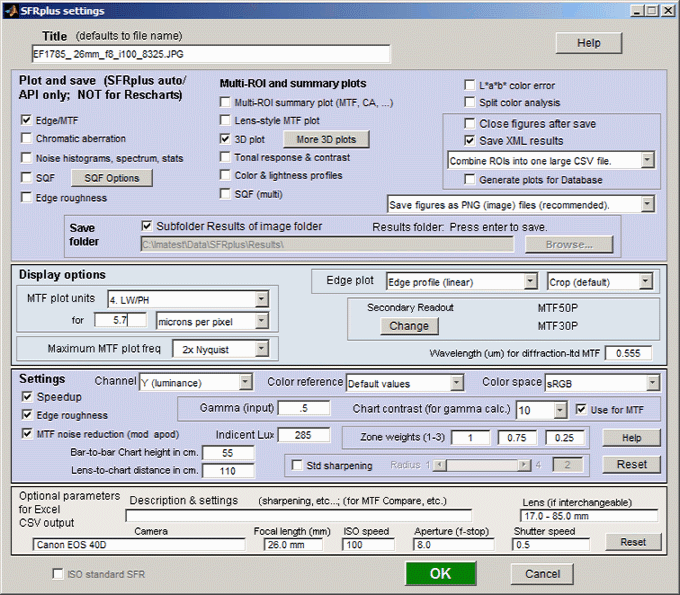Enable Chromatic aberration plot
The width and height of the screenshot is (680, 595).
coord(26,138)
